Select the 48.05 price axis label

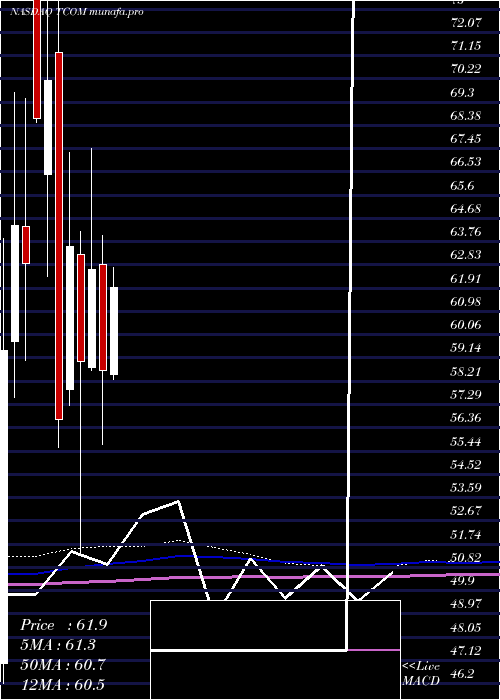pyautogui.click(x=466, y=628)
